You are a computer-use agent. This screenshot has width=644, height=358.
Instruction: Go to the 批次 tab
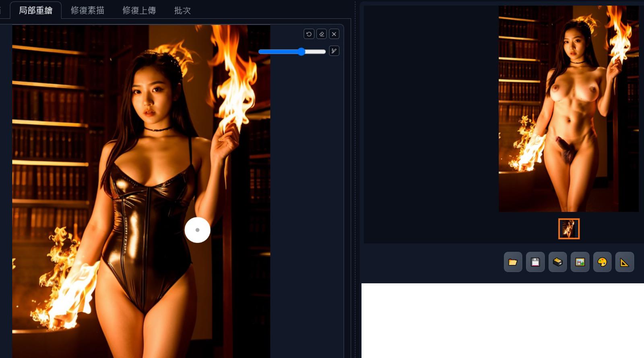pos(182,10)
